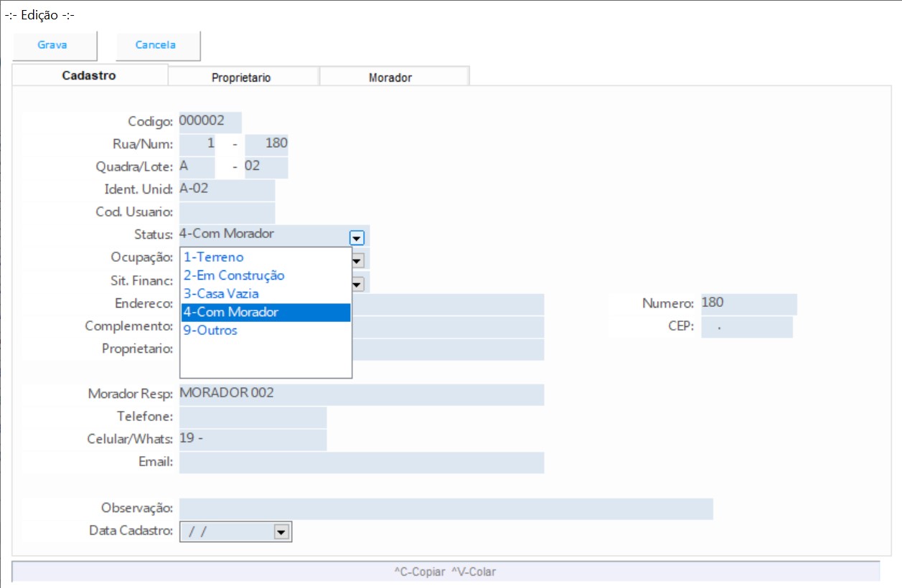
Task: Click the Morador Resp input field
Action: [361, 394]
